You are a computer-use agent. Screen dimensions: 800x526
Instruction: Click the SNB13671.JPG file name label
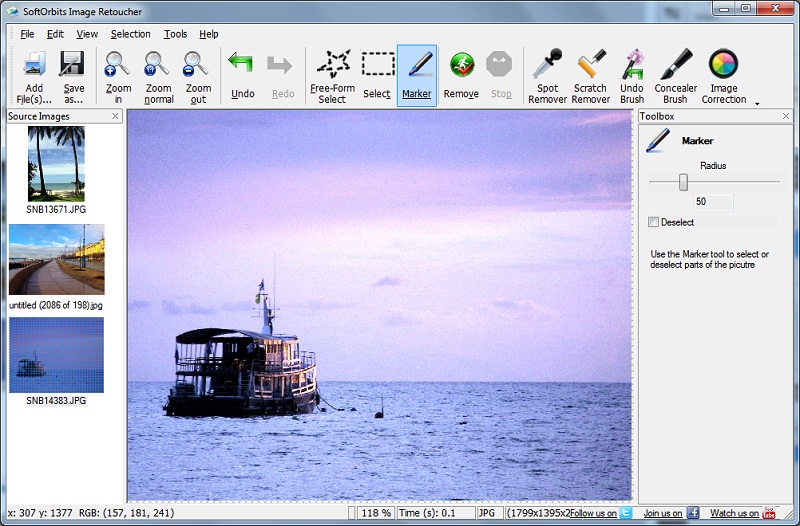click(56, 210)
